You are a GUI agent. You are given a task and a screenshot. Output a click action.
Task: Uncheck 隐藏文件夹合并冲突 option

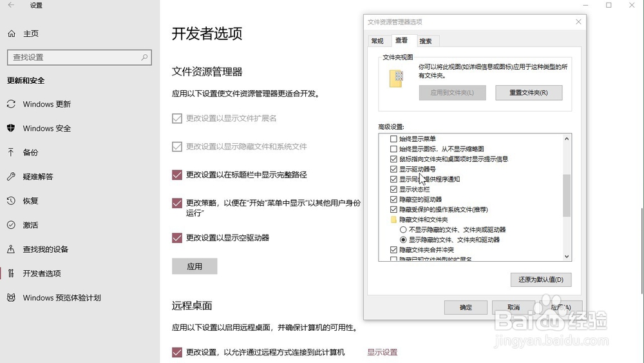tap(393, 250)
